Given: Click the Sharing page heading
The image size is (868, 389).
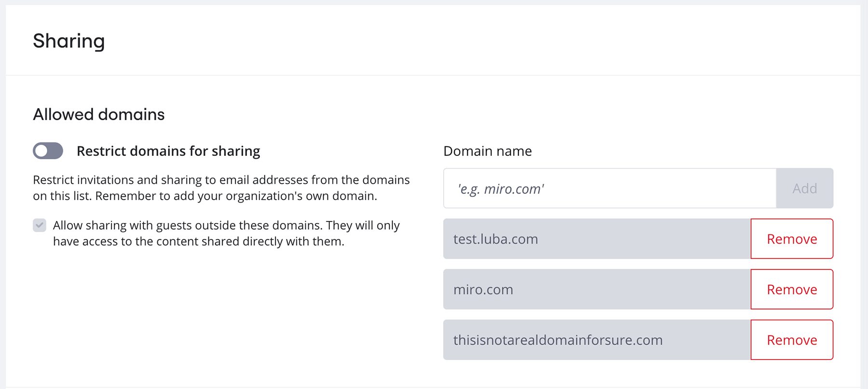Looking at the screenshot, I should [x=68, y=41].
